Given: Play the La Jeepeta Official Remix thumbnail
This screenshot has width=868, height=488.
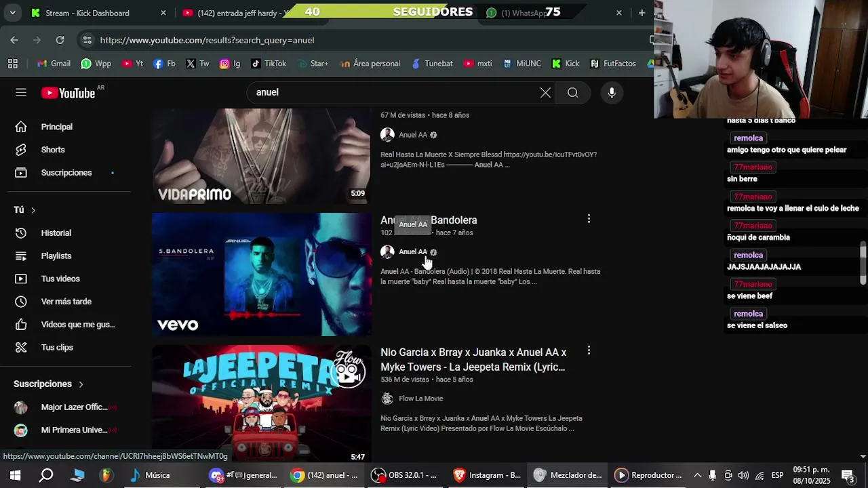Looking at the screenshot, I should point(262,404).
